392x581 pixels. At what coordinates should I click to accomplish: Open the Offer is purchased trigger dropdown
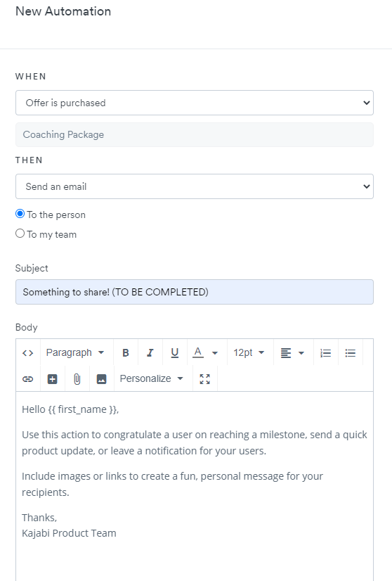tap(195, 103)
